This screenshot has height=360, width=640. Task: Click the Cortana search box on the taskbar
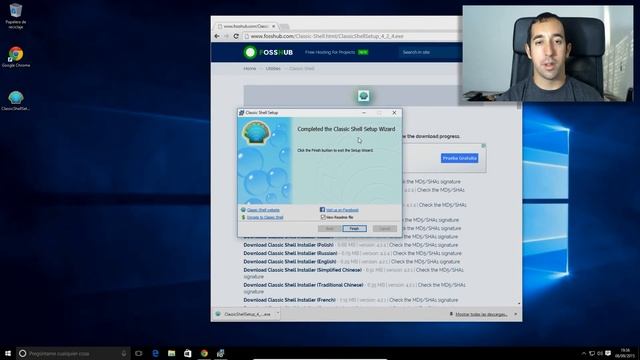pos(73,353)
